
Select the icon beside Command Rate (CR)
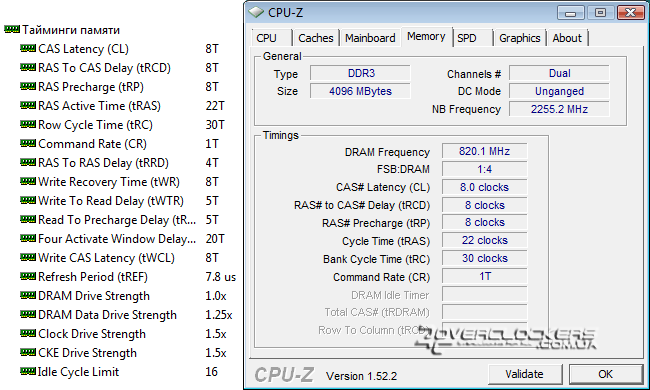(28, 143)
